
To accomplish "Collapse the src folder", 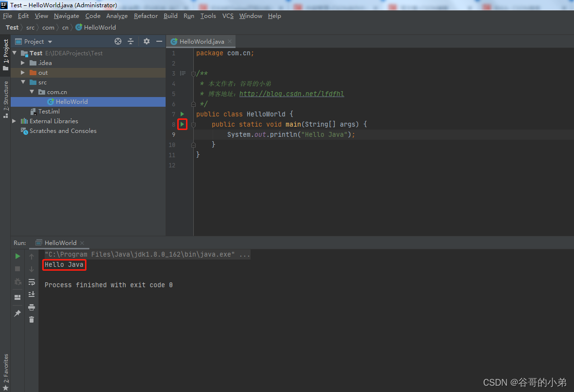I will click(x=23, y=82).
